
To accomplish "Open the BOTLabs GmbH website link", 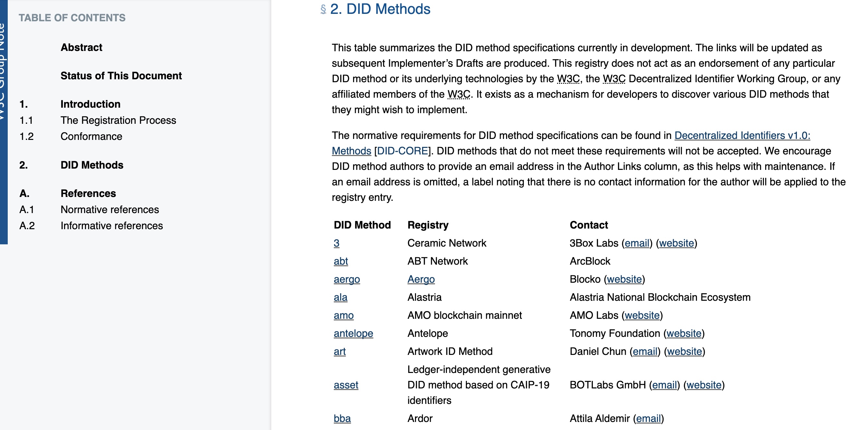I will pyautogui.click(x=704, y=385).
